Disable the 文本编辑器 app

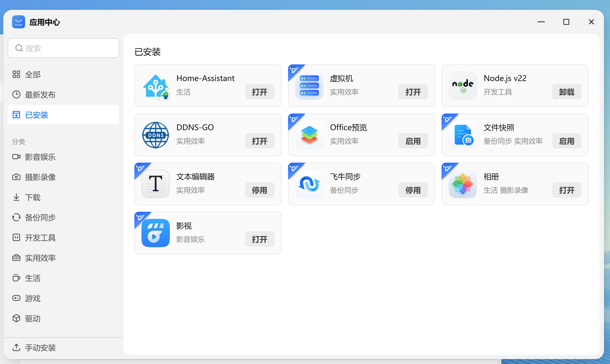(x=259, y=190)
